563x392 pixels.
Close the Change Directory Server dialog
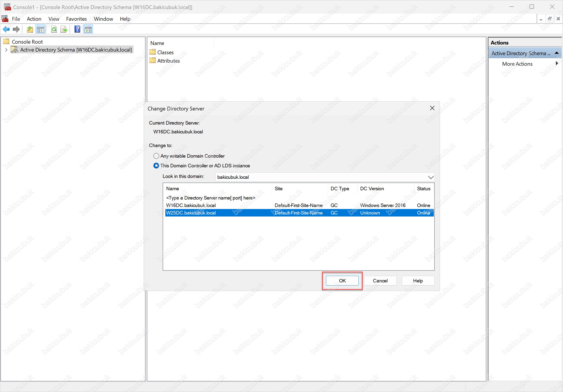432,108
